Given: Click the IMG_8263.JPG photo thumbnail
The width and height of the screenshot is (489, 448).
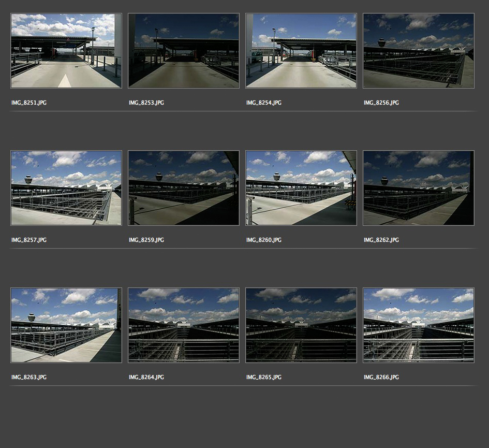Looking at the screenshot, I should (x=66, y=325).
